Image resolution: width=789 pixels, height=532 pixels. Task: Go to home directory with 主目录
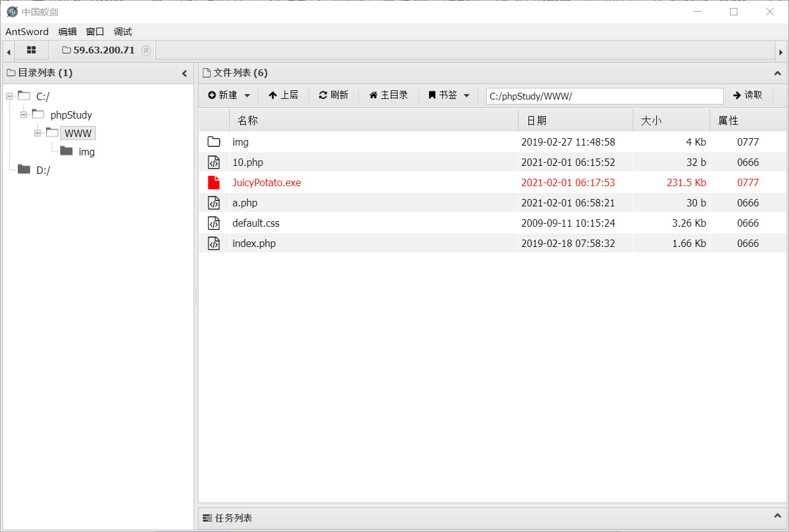[388, 95]
